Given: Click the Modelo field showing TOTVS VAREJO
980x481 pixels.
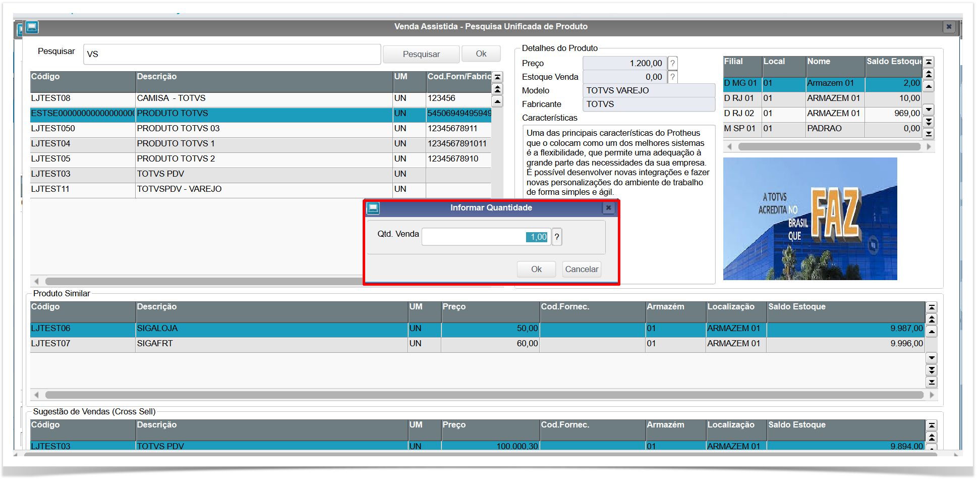Looking at the screenshot, I should tap(649, 91).
